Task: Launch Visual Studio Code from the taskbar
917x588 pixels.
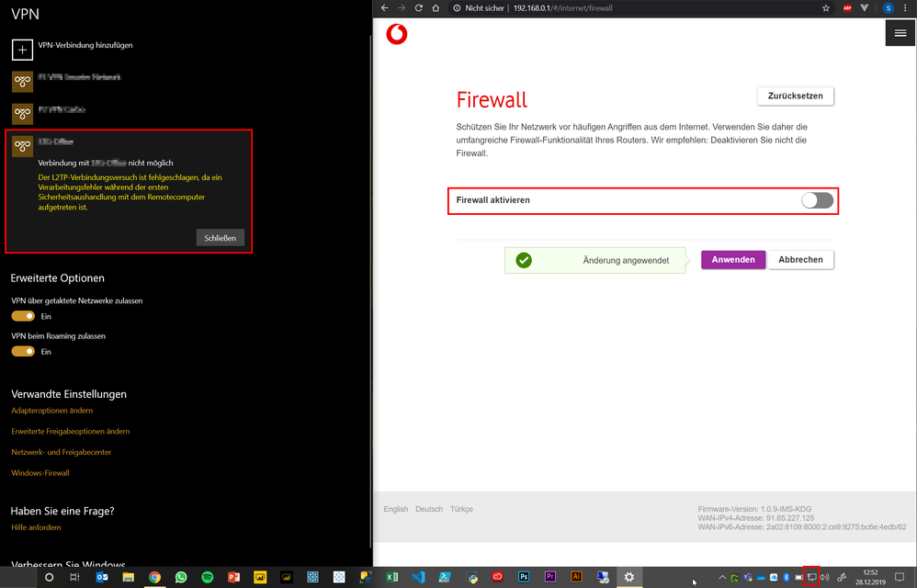Action: click(x=418, y=577)
